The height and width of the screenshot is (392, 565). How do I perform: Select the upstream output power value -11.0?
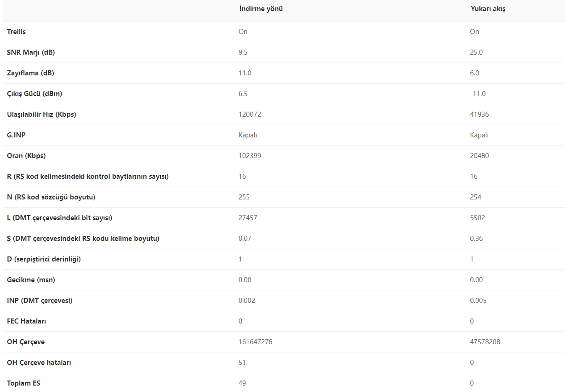coord(478,94)
